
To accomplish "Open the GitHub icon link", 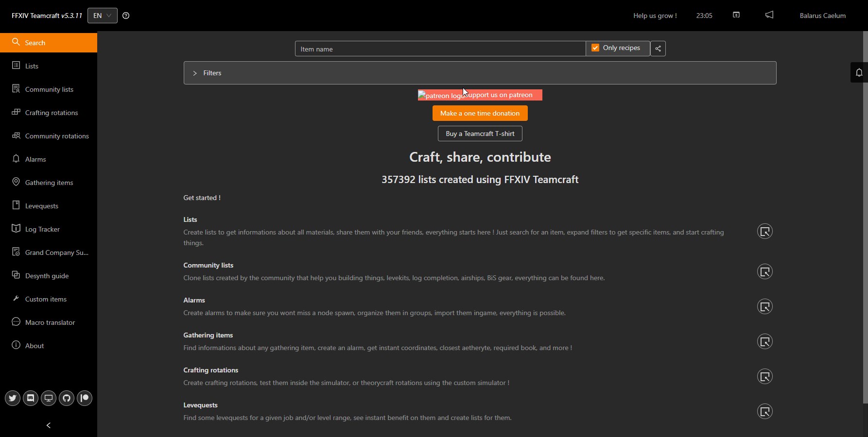I will click(67, 398).
